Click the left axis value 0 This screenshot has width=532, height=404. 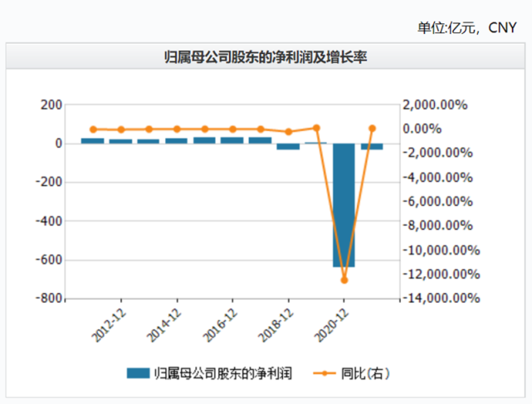pyautogui.click(x=59, y=144)
